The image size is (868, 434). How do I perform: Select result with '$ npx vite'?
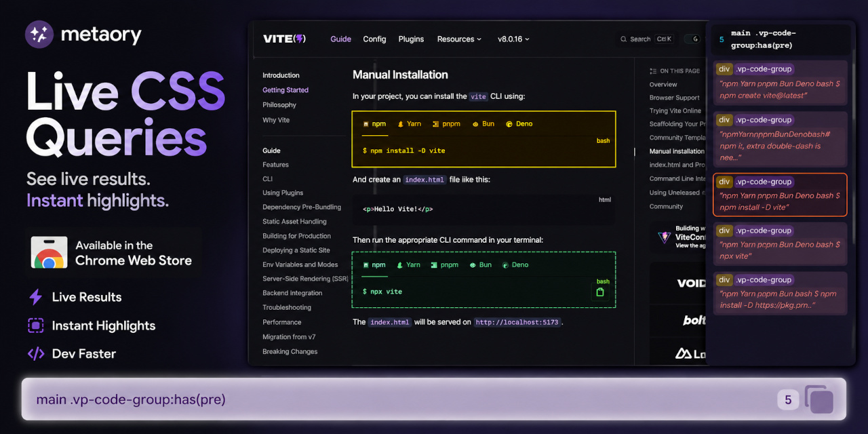(x=781, y=243)
